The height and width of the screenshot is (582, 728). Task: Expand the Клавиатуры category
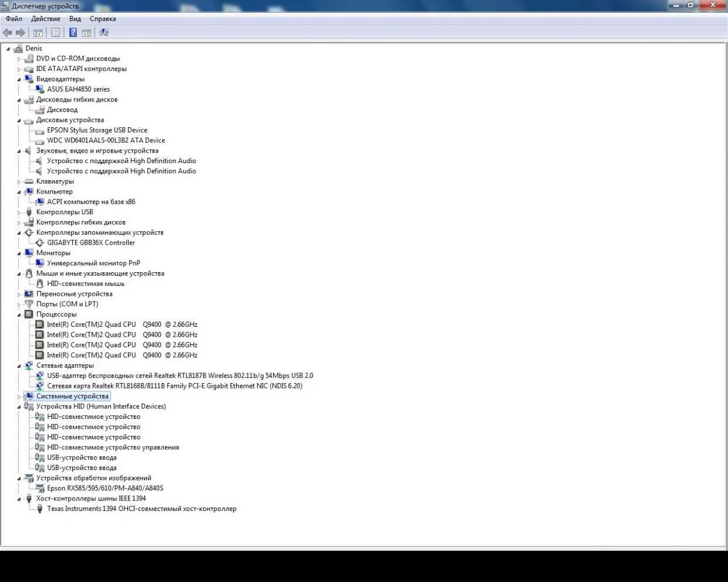(19, 182)
